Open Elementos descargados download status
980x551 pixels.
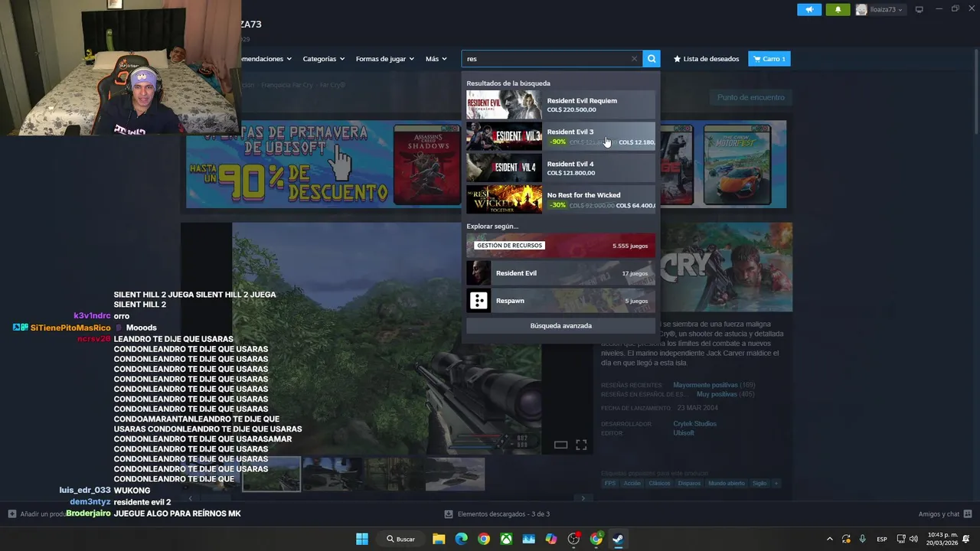(498, 514)
